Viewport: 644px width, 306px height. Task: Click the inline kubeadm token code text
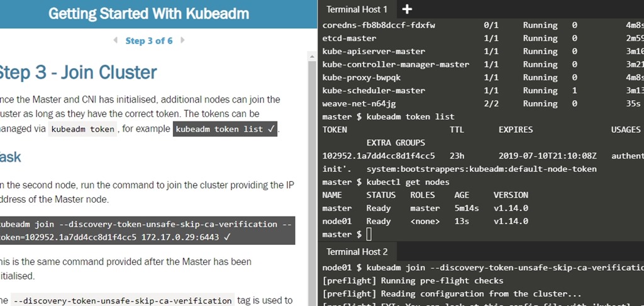point(82,129)
